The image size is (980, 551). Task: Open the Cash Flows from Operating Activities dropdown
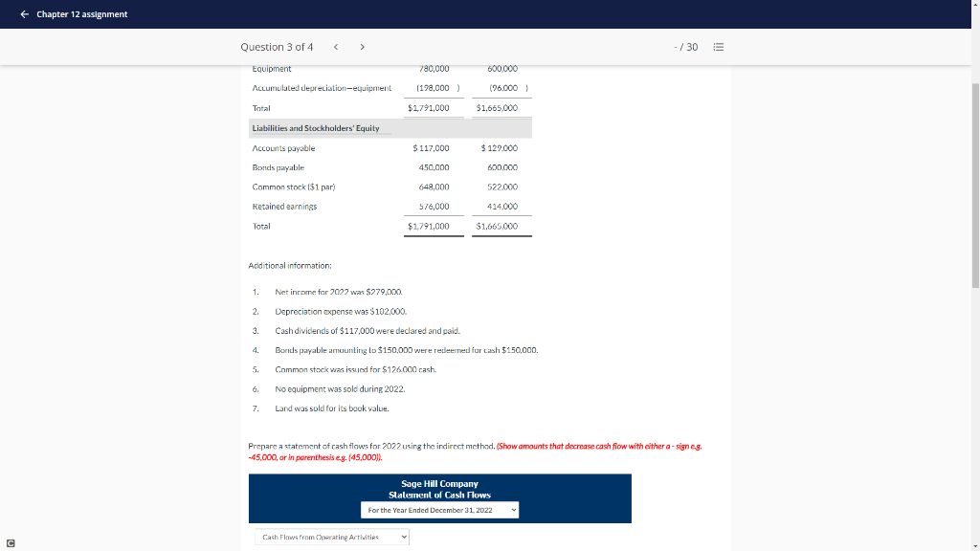click(332, 537)
